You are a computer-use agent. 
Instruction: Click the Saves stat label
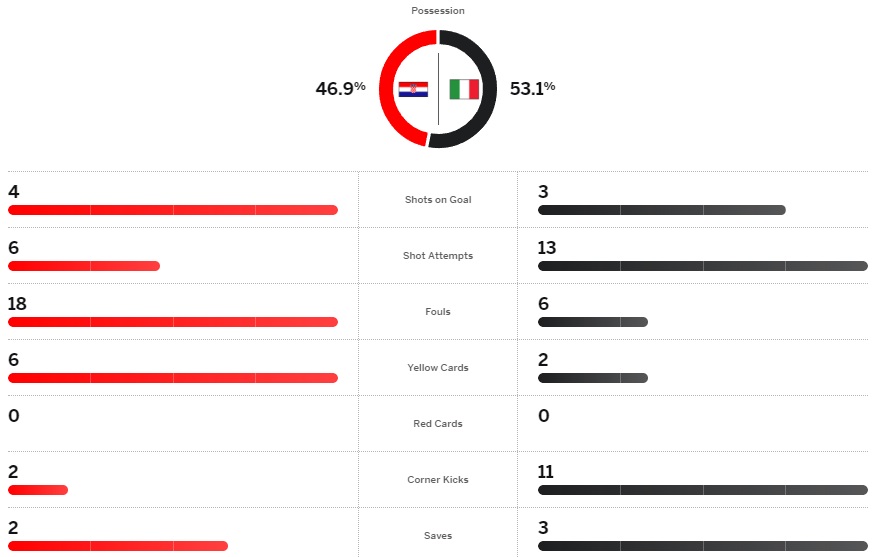click(438, 536)
